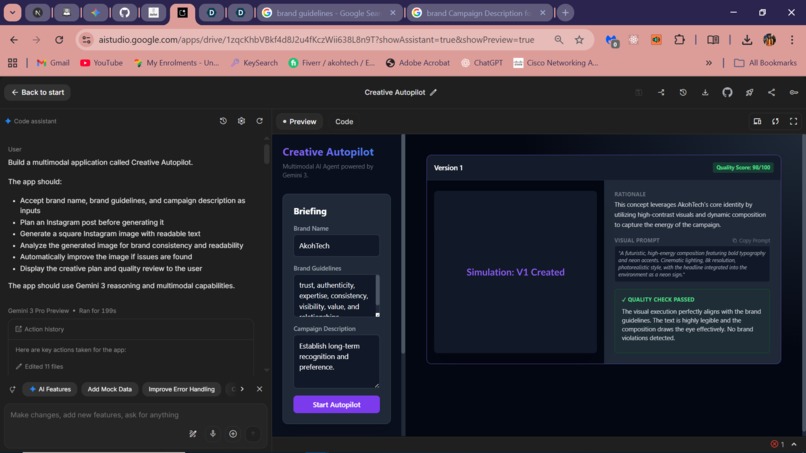The width and height of the screenshot is (806, 453).
Task: Click the Brand Name input field
Action: pyautogui.click(x=336, y=246)
